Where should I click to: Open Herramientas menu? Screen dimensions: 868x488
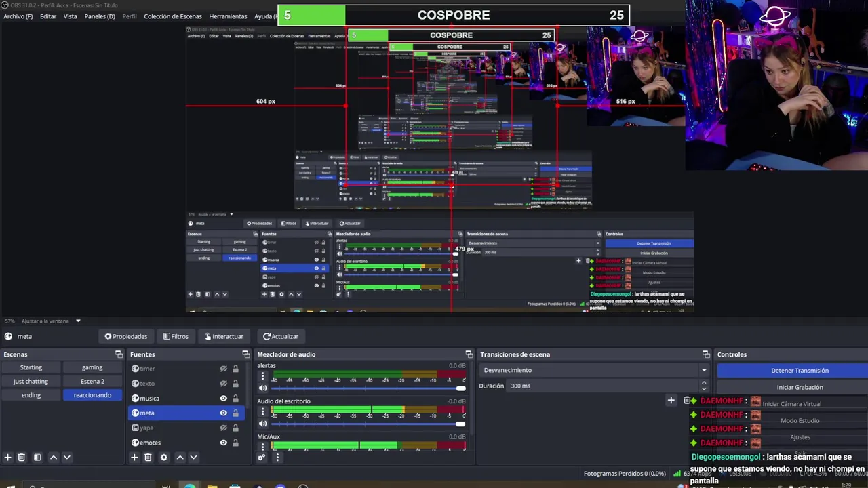pos(228,16)
